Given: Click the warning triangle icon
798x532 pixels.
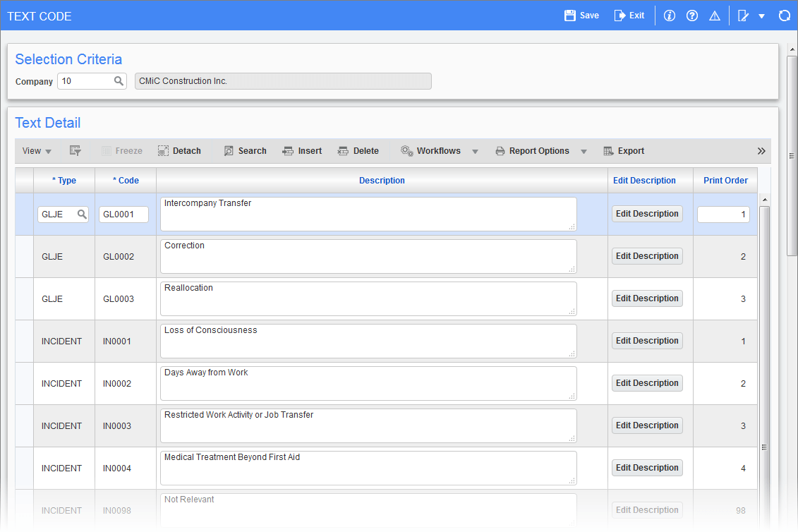Looking at the screenshot, I should click(715, 16).
